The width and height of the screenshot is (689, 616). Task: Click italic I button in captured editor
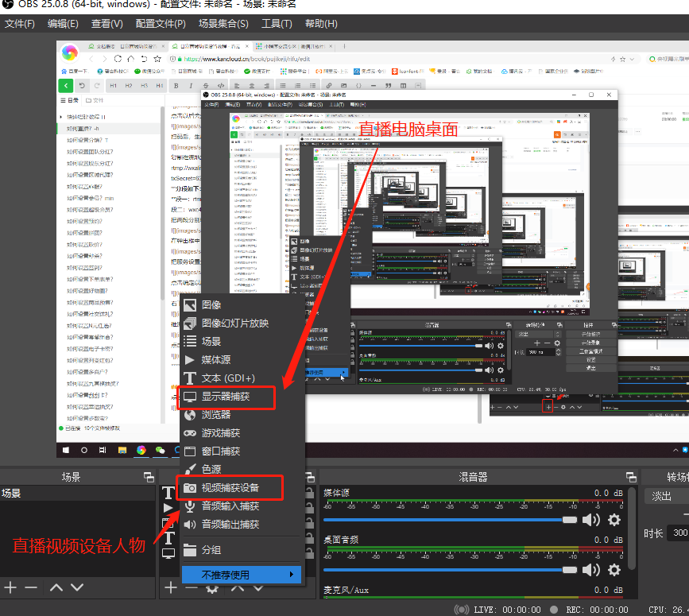click(191, 86)
